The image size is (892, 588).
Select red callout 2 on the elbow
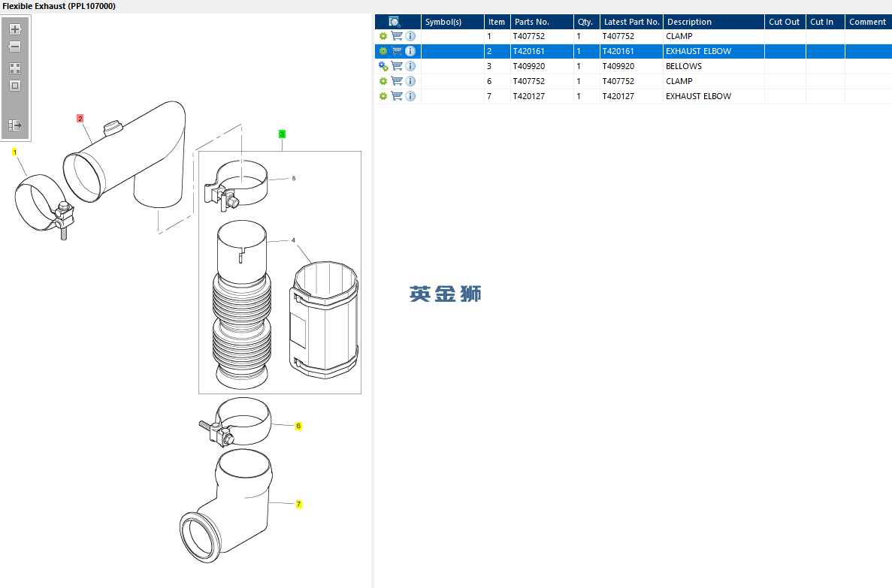[80, 119]
